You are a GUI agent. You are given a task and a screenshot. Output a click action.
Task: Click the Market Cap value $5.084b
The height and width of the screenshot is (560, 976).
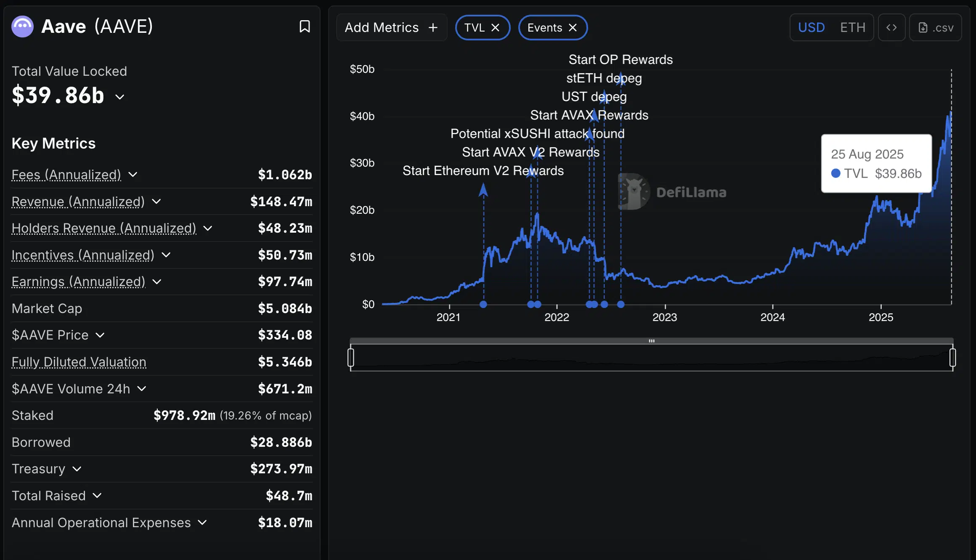pos(285,308)
